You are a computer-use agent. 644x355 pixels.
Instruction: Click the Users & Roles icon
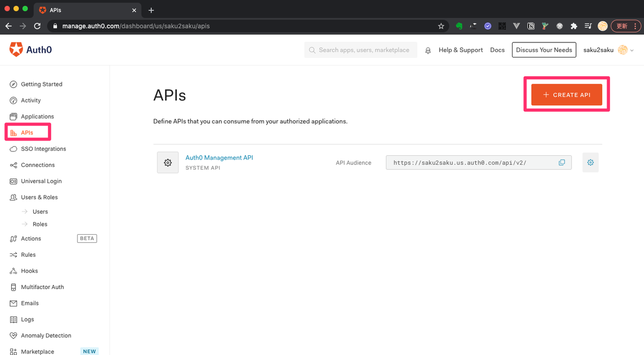(13, 197)
